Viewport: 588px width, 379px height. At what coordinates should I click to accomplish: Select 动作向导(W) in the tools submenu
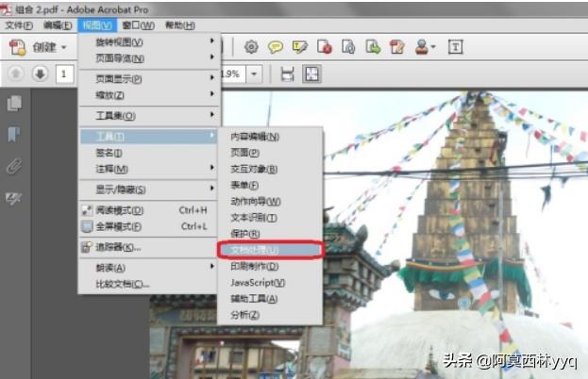[x=270, y=202]
